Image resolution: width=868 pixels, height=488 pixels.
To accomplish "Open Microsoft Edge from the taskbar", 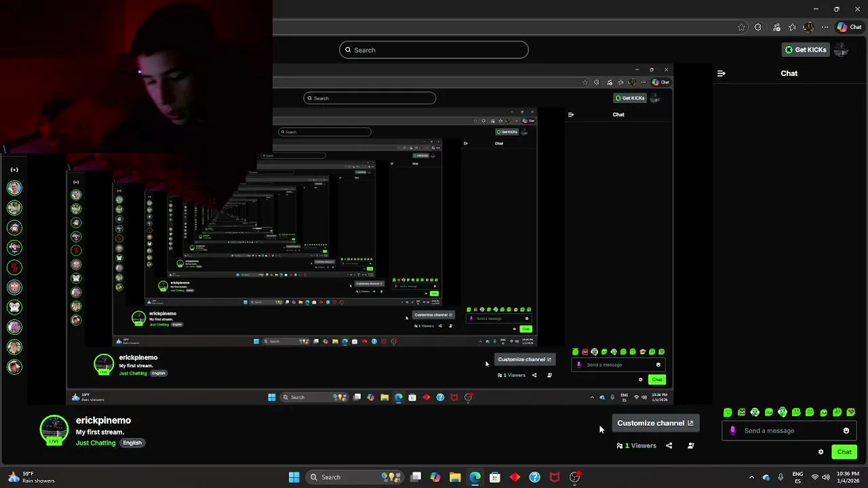I will (x=475, y=477).
